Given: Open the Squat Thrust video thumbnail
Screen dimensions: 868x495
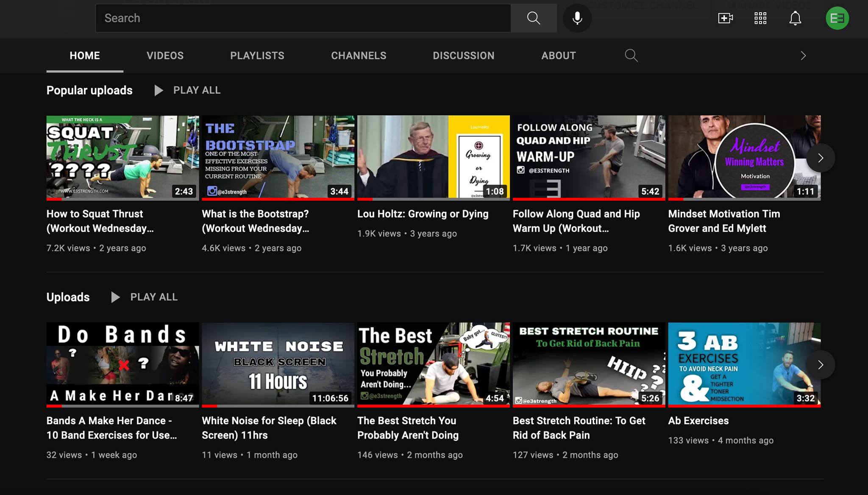Looking at the screenshot, I should (122, 157).
